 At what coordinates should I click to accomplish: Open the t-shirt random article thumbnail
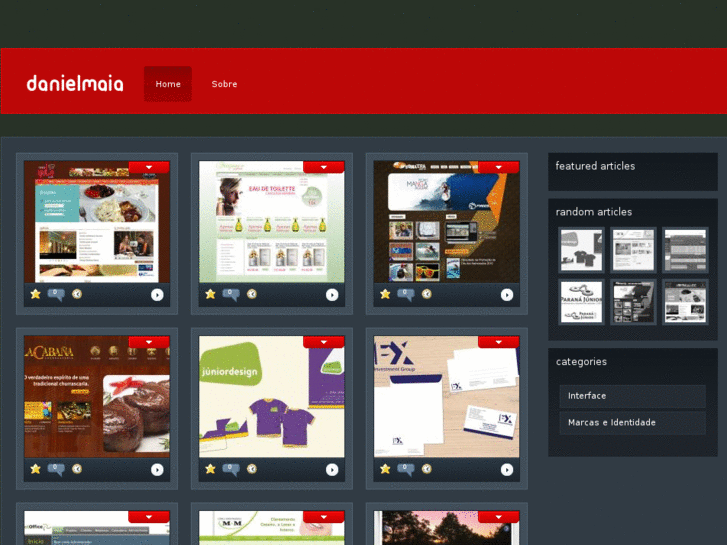[x=581, y=250]
